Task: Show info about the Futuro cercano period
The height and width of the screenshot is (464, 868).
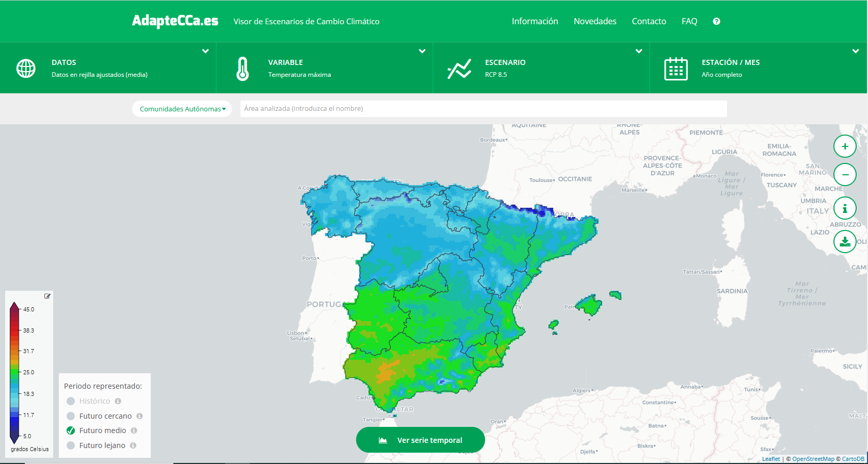Action: click(x=139, y=416)
